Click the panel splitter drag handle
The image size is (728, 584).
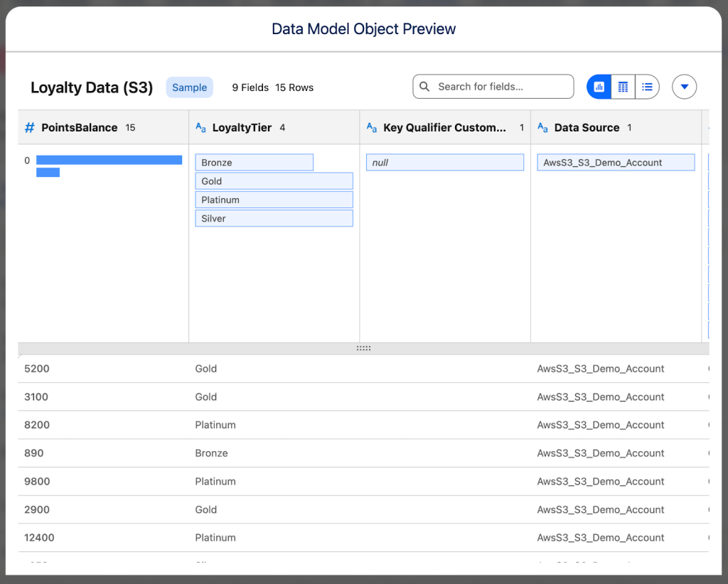[363, 348]
